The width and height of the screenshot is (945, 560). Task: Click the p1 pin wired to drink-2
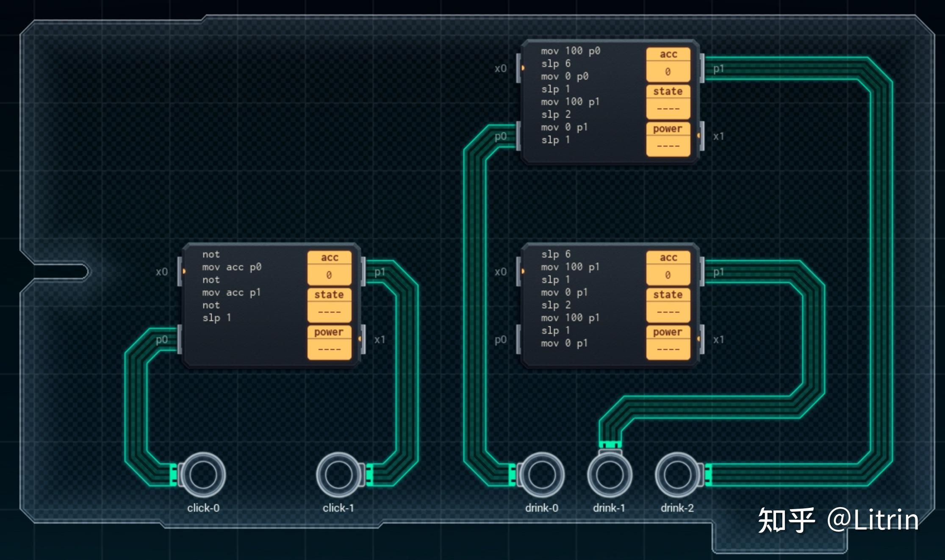point(702,68)
